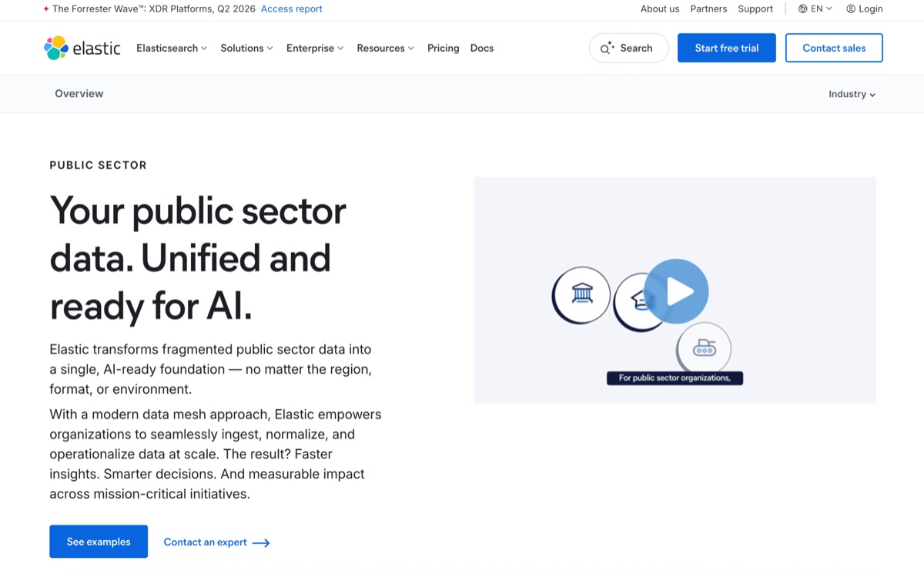Expand the Resources menu
The image size is (924, 574).
pyautogui.click(x=386, y=48)
